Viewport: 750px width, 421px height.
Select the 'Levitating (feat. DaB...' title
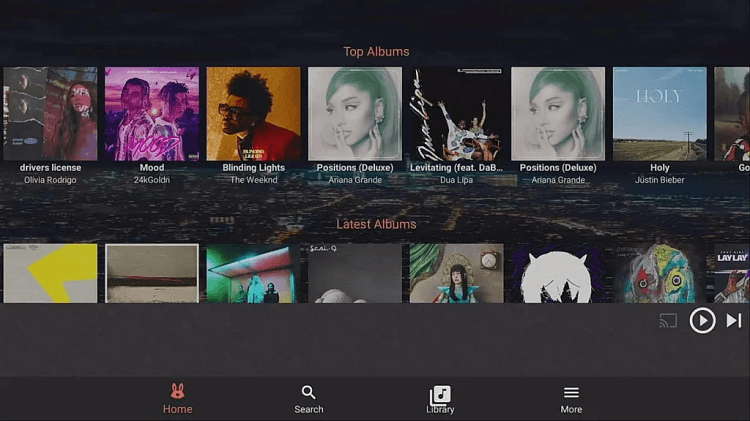coord(456,167)
